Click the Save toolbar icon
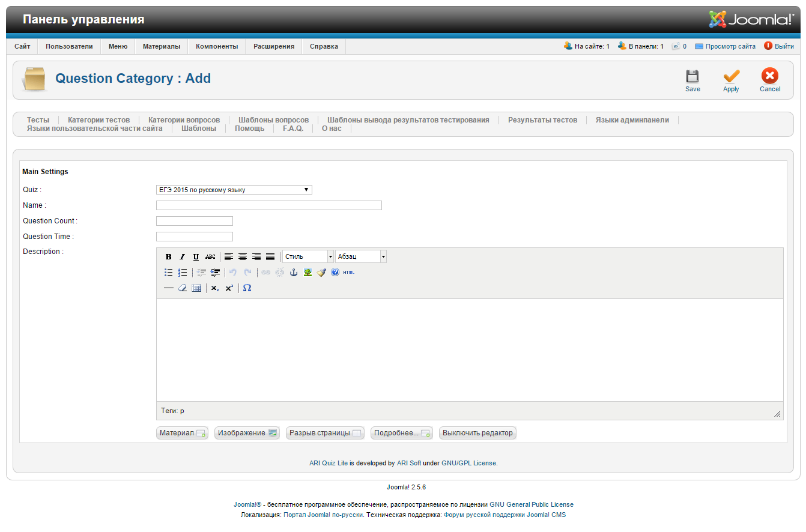The height and width of the screenshot is (532, 806). pyautogui.click(x=692, y=80)
